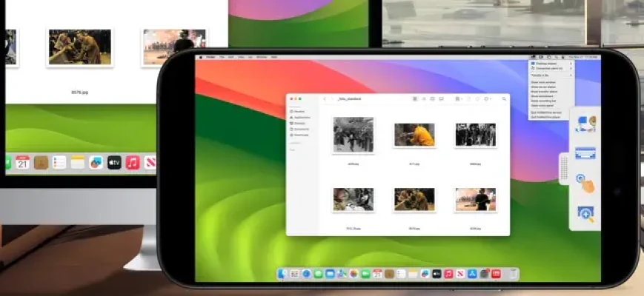Click the Finder back navigation arrow
644x296 pixels.
(324, 98)
